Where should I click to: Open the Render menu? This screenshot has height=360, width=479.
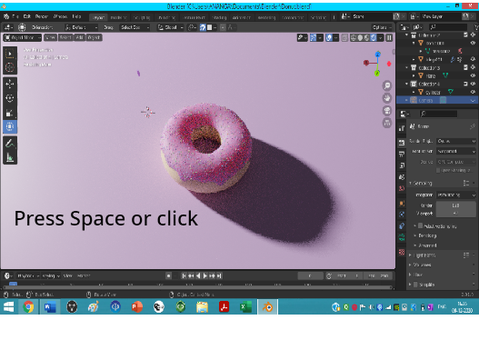tap(42, 16)
